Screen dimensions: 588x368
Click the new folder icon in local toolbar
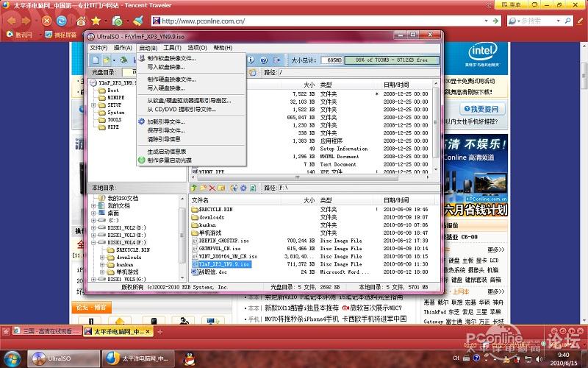pos(204,188)
